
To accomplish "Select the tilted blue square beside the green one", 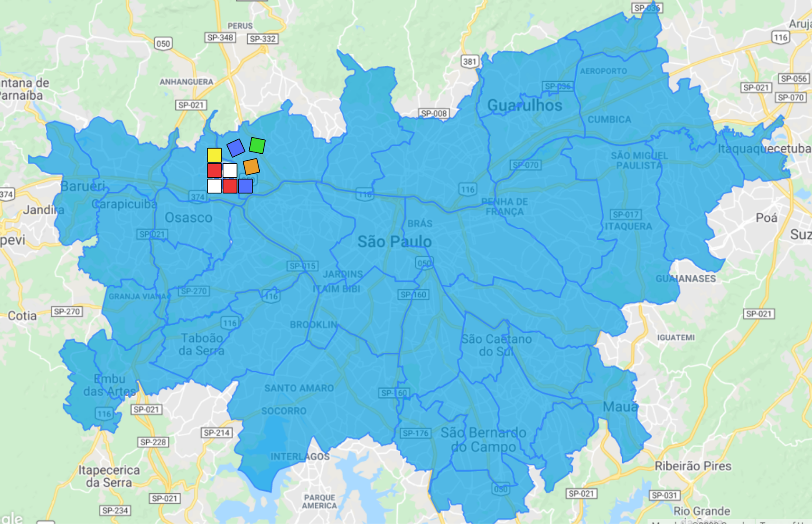I will (x=236, y=148).
